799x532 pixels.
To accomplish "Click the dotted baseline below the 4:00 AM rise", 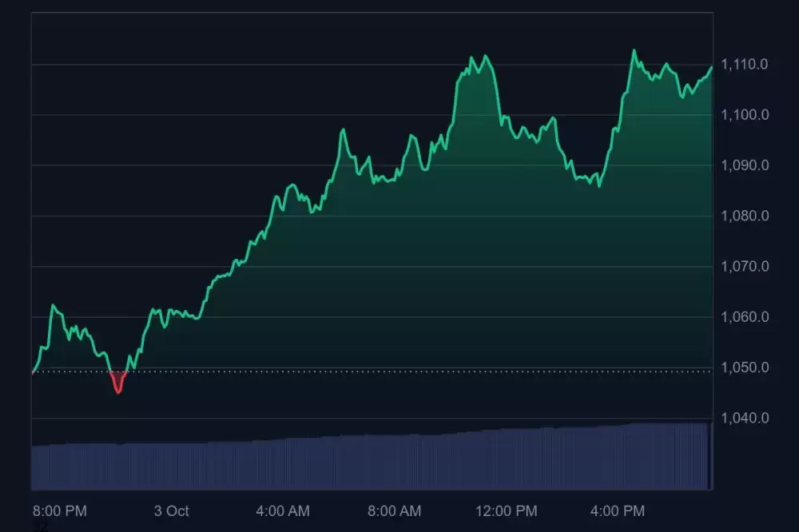I will (283, 371).
